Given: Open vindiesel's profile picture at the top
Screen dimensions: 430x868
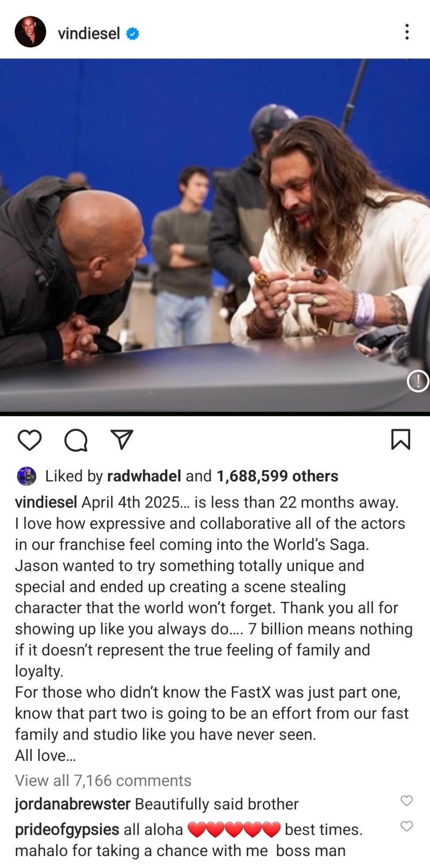Looking at the screenshot, I should [x=30, y=32].
